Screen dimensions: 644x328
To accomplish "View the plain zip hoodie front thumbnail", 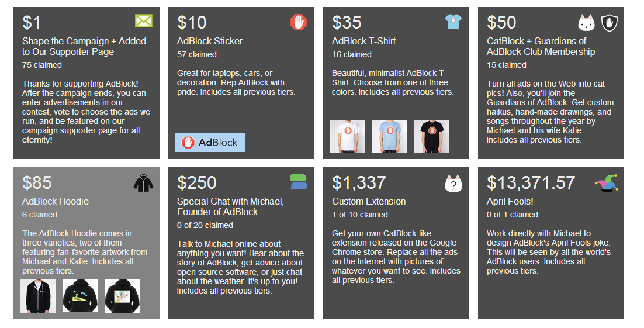I will tap(38, 296).
